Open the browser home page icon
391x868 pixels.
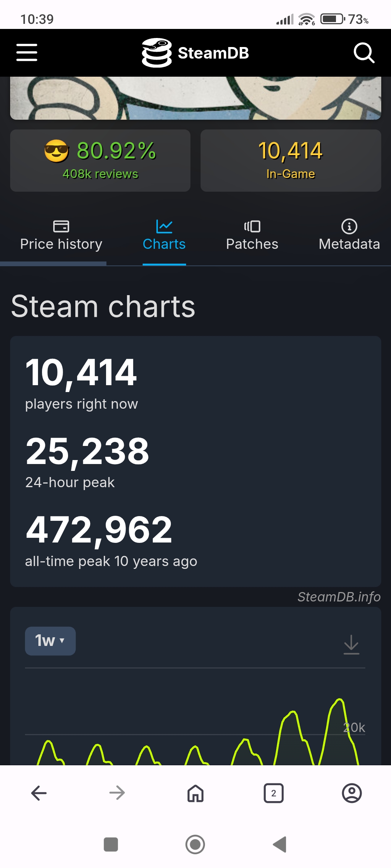click(195, 793)
